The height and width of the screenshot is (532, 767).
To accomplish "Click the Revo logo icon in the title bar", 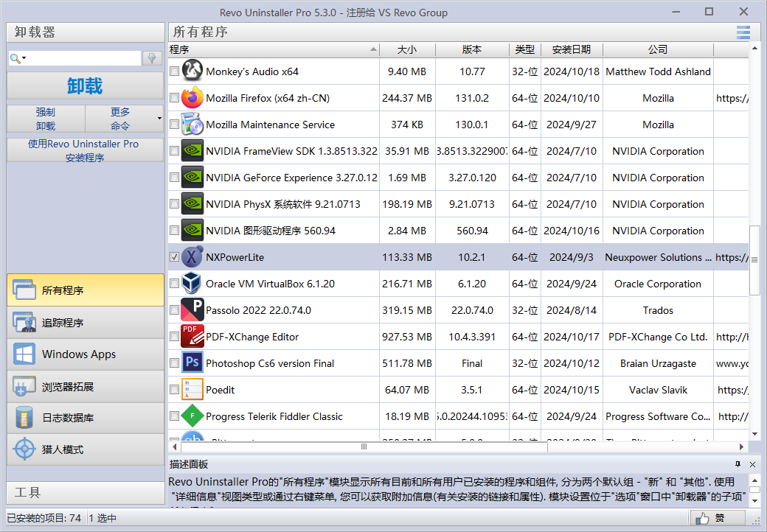I will 11,12.
